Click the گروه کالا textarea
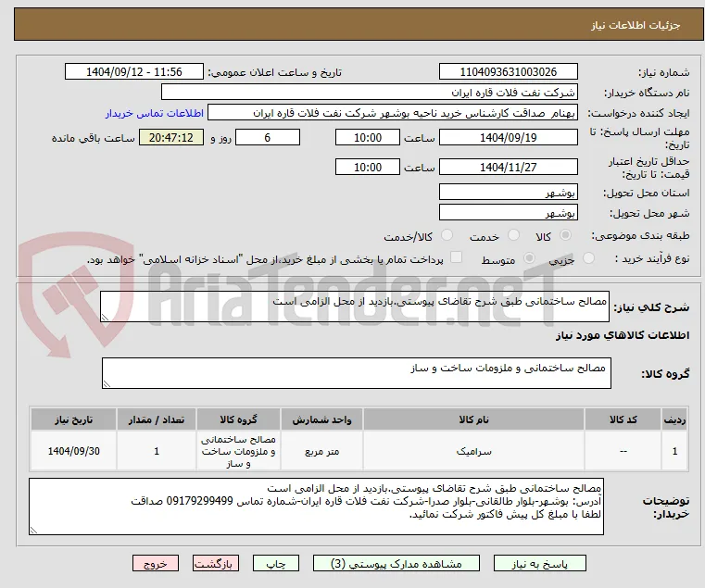 356,373
